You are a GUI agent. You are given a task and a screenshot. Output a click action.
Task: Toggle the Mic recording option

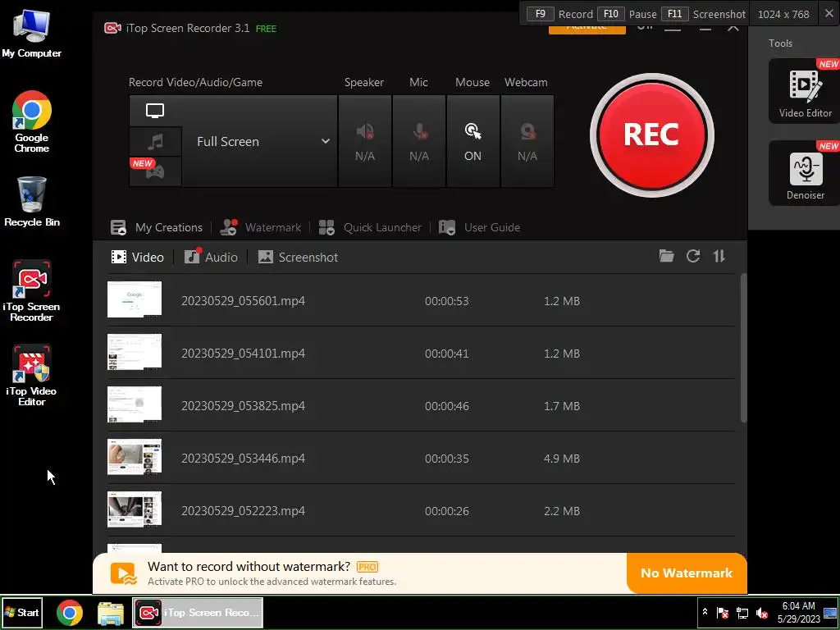coord(419,141)
